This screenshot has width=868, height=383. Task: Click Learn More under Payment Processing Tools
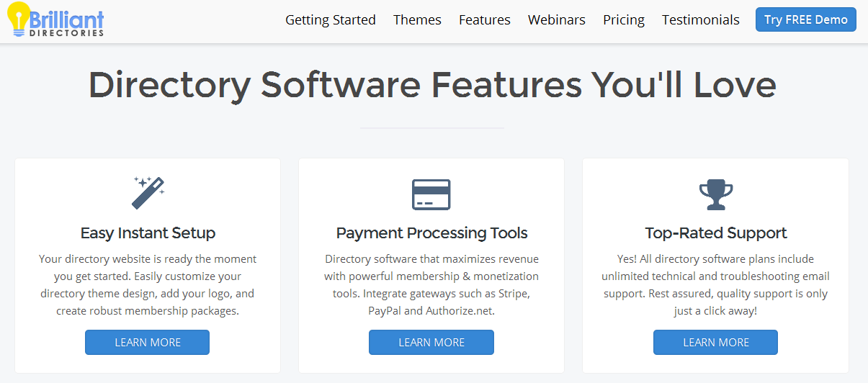click(x=431, y=343)
